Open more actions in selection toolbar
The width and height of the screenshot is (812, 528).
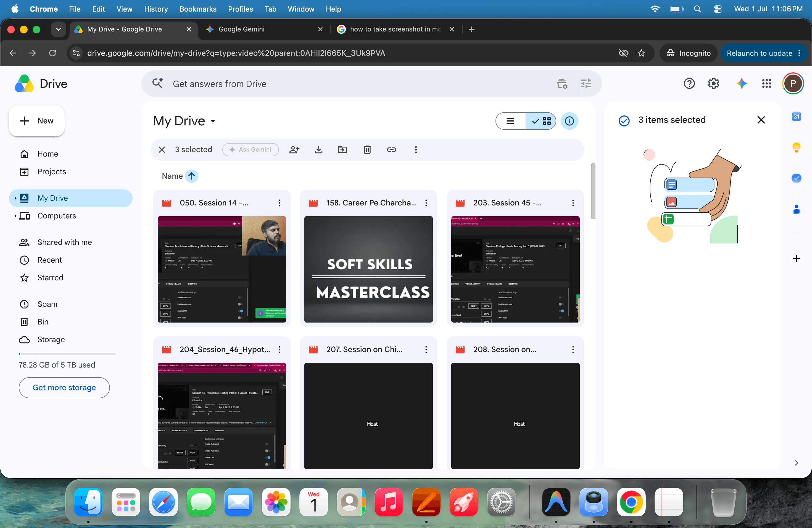point(416,150)
